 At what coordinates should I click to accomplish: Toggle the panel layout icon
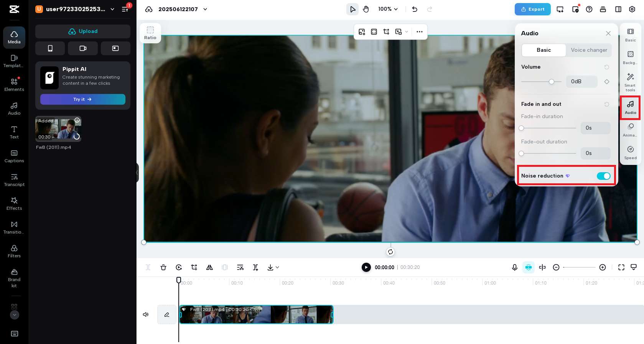coord(618,9)
